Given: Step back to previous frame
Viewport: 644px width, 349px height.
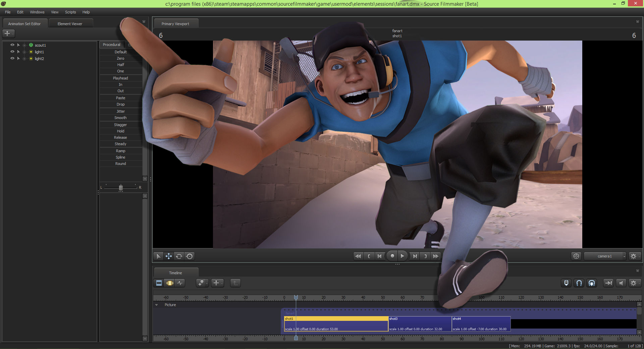Looking at the screenshot, I should [x=379, y=256].
